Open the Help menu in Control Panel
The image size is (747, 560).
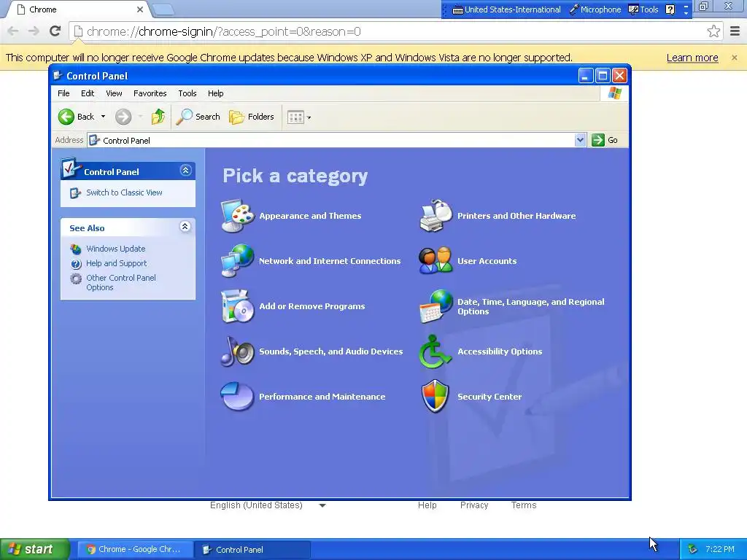(215, 93)
